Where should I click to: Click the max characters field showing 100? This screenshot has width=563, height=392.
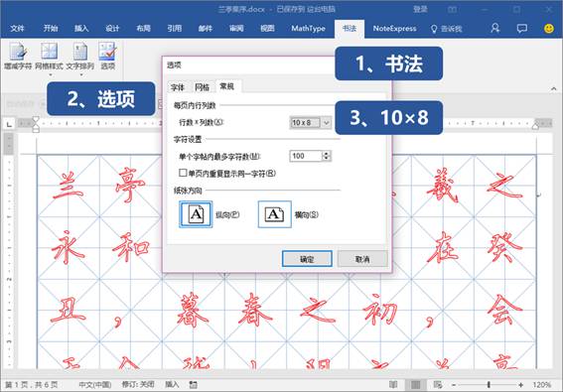tap(306, 156)
